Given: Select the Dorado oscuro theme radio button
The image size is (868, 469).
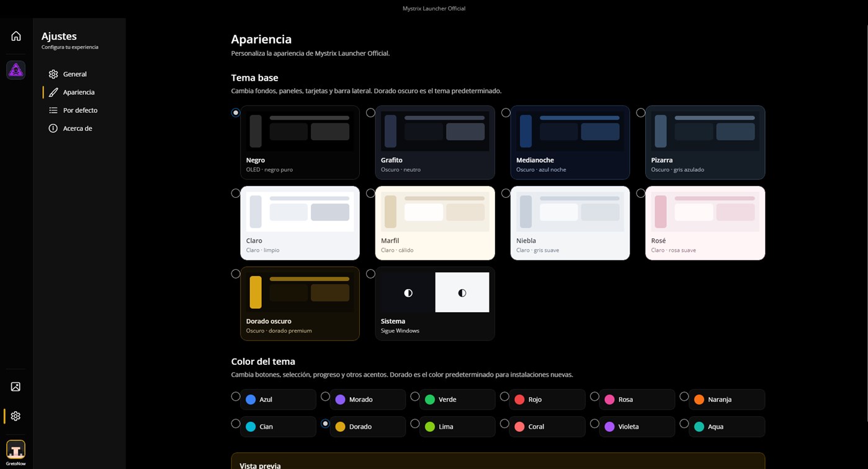Looking at the screenshot, I should point(236,274).
